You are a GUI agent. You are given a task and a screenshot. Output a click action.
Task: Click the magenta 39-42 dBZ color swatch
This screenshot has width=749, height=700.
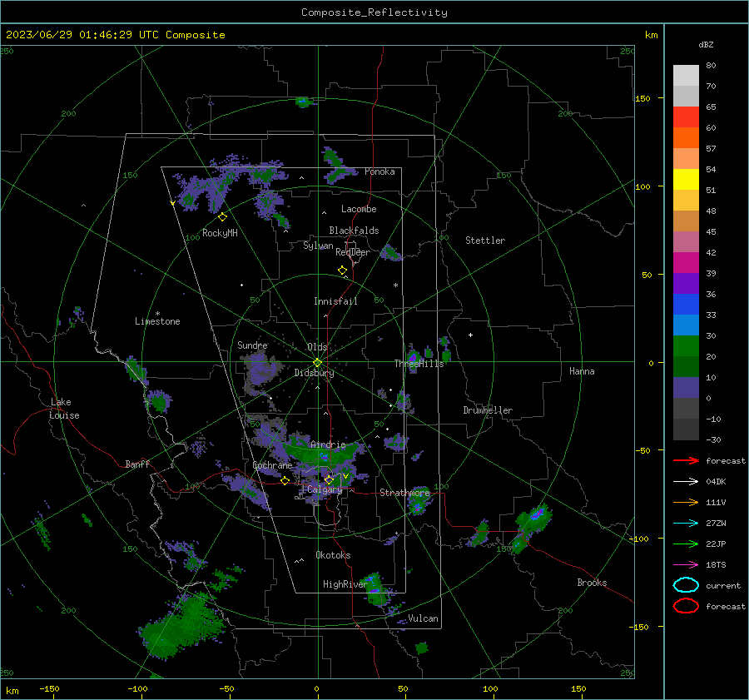click(x=686, y=263)
